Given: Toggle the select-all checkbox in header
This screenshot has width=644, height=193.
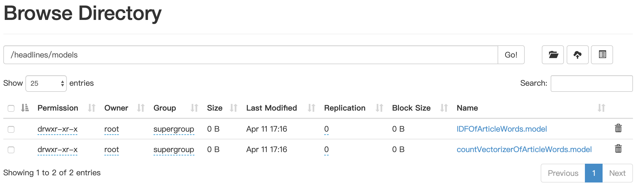Looking at the screenshot, I should coord(11,108).
